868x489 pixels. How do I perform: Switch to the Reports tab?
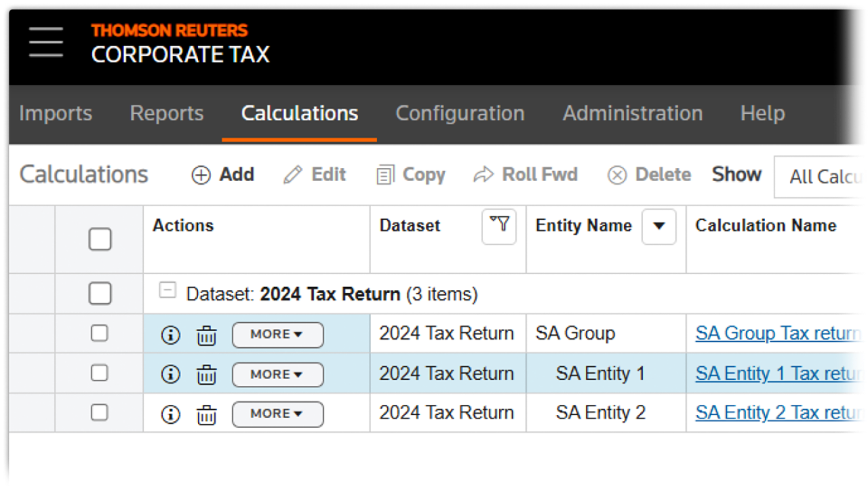point(167,113)
